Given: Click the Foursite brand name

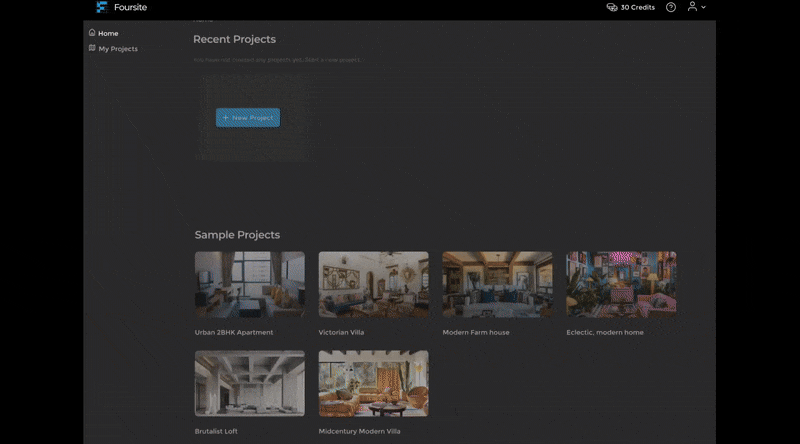Looking at the screenshot, I should click(x=131, y=7).
